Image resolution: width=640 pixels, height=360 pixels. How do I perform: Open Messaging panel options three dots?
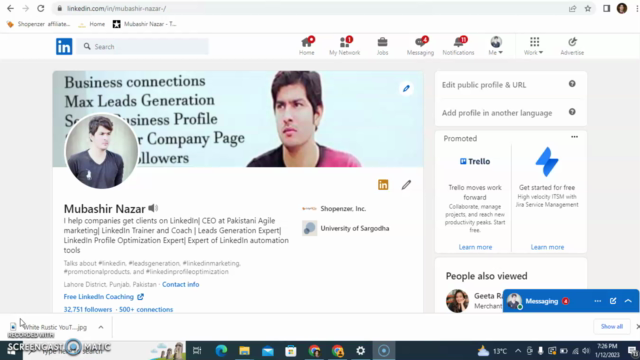[x=598, y=301]
